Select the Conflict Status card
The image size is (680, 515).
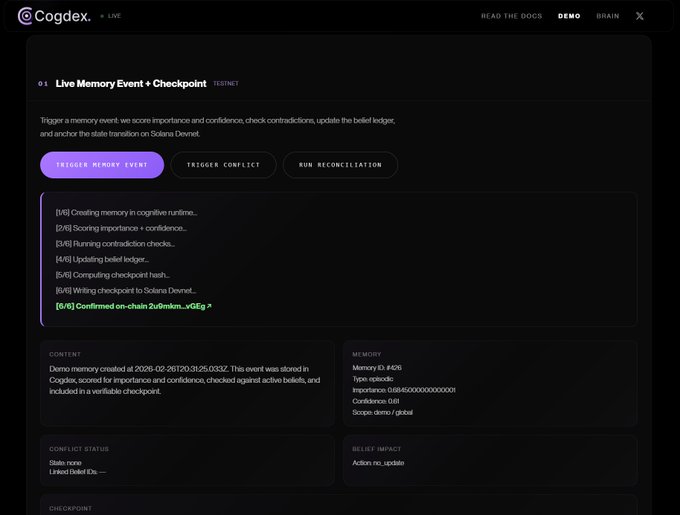click(187, 459)
